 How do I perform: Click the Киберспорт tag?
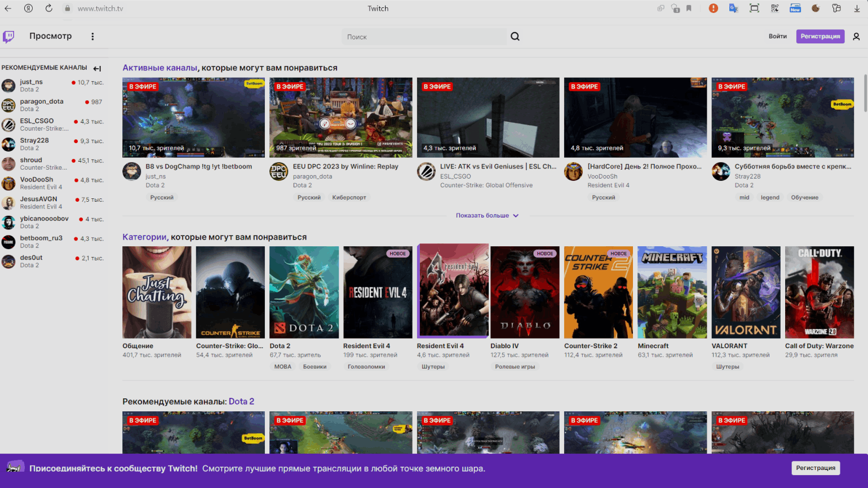349,197
